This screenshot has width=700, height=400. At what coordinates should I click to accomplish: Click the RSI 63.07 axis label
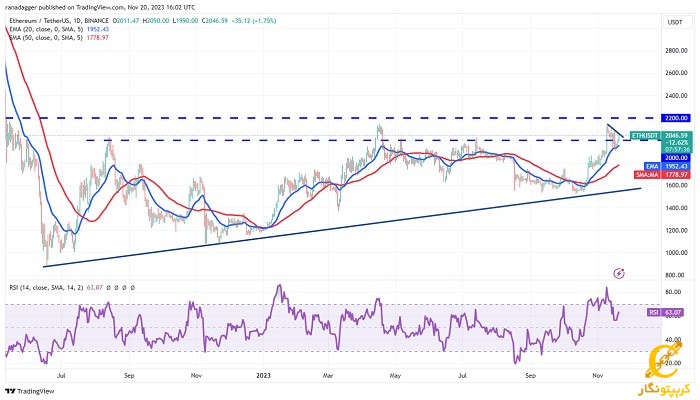coord(665,312)
